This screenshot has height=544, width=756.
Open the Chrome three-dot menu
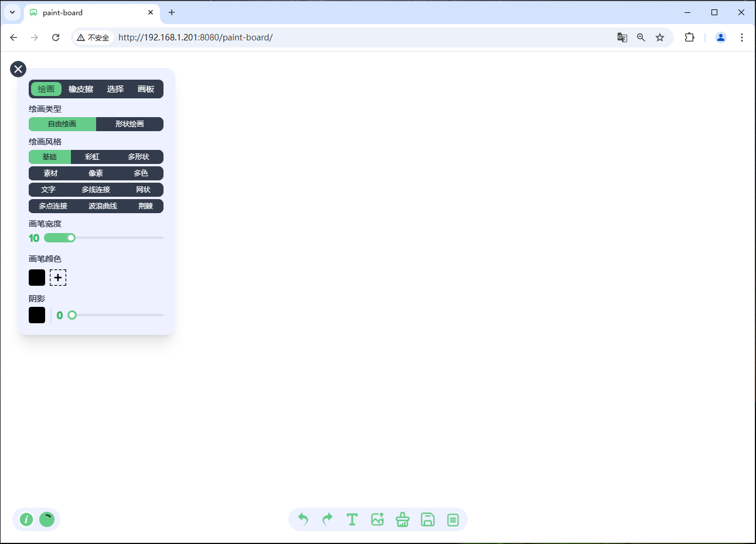coord(742,37)
